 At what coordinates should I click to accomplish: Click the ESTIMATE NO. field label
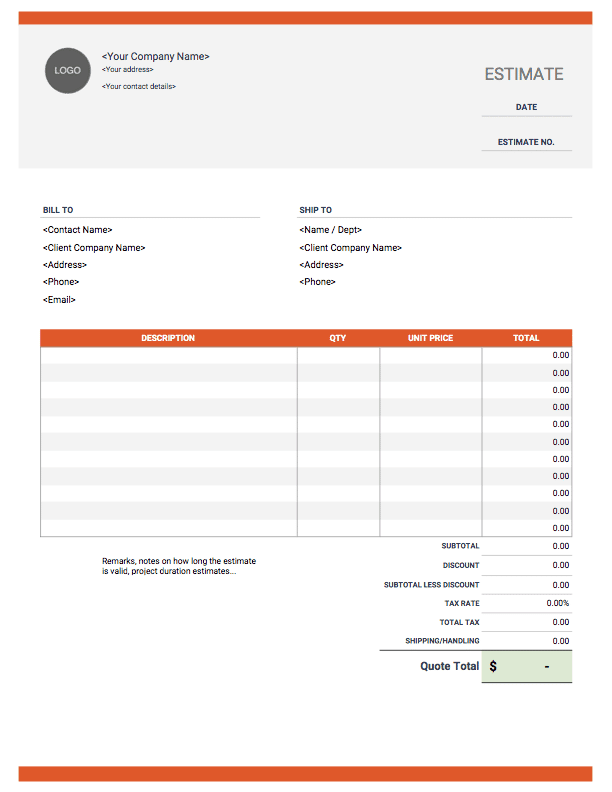526,143
